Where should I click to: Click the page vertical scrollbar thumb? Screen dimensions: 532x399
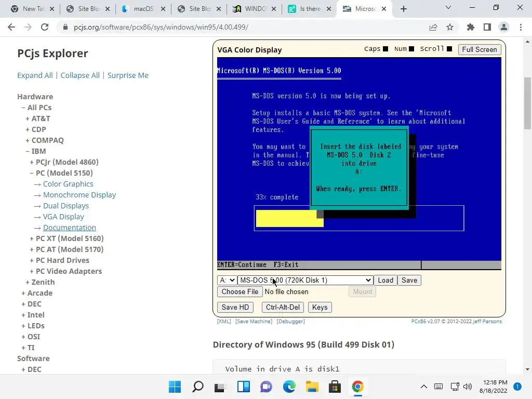click(527, 103)
